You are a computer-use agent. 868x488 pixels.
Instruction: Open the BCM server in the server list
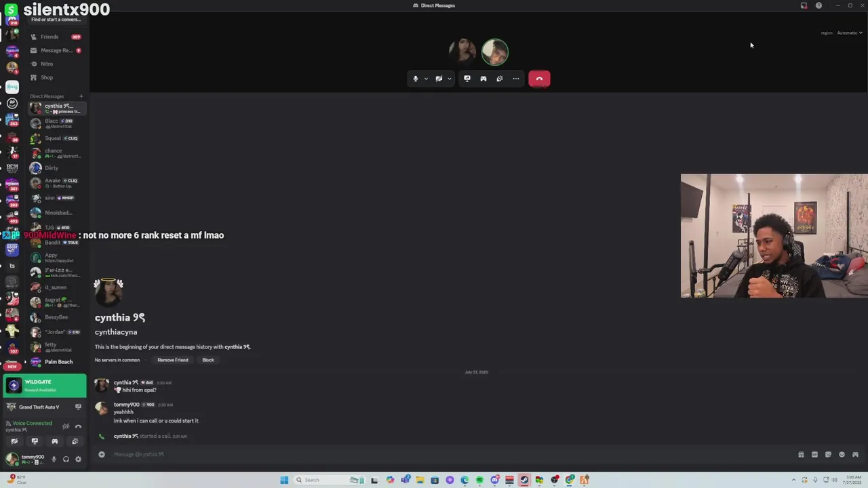12,167
